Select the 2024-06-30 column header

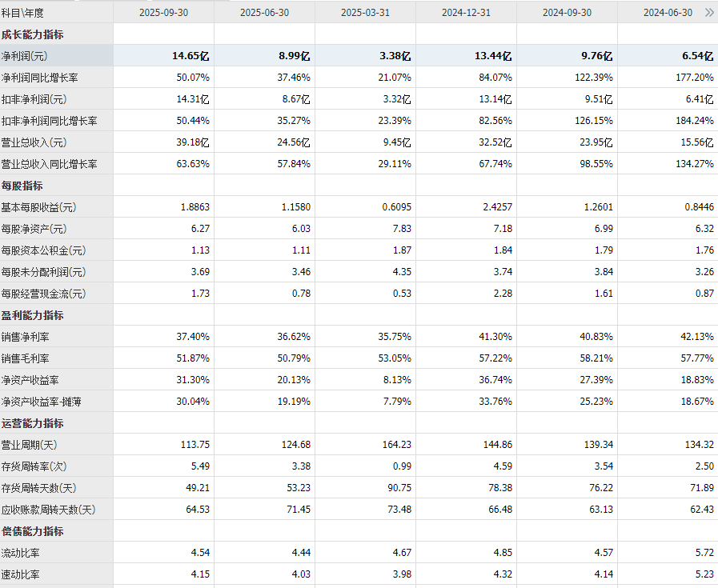tap(668, 13)
